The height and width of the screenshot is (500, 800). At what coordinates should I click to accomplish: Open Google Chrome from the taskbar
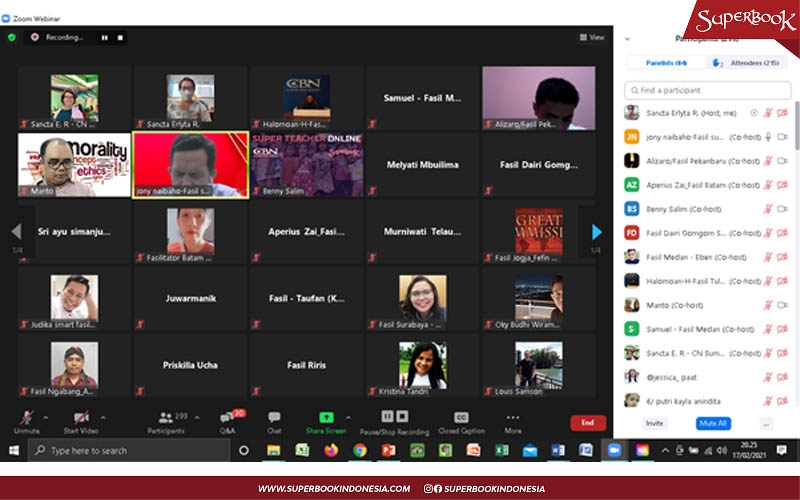[x=360, y=451]
